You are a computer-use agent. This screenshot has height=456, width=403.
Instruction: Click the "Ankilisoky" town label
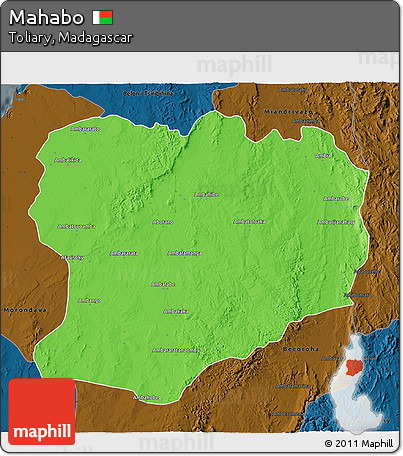coord(72,257)
